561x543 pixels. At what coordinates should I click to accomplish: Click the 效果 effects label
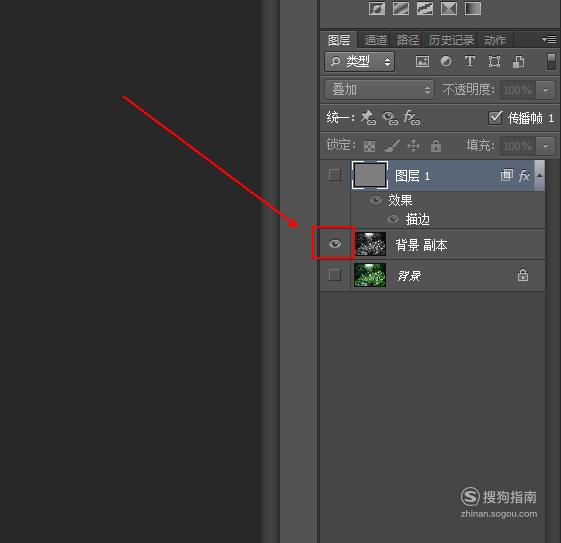coord(400,200)
